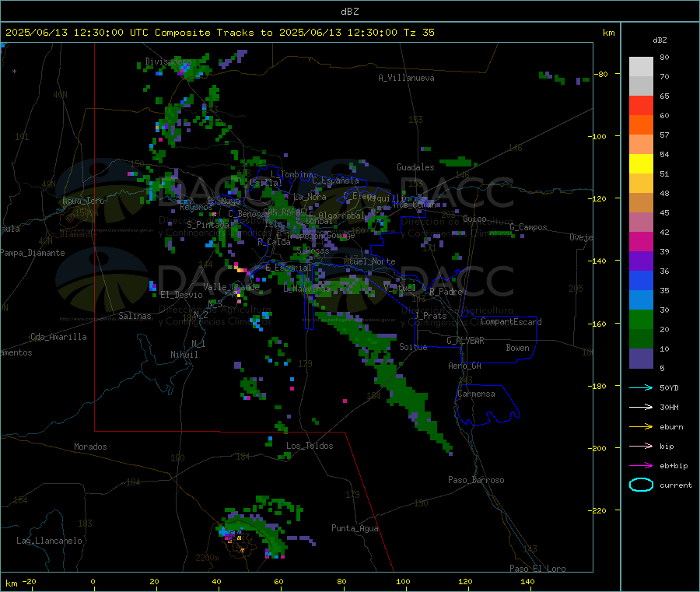700x592 pixels.
Task: Click the 'J_Prats' map label
Action: [430, 315]
